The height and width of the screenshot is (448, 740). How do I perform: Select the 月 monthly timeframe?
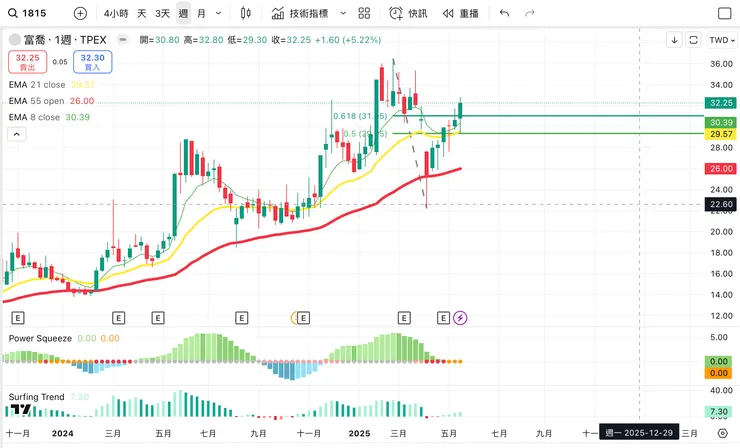coord(202,14)
